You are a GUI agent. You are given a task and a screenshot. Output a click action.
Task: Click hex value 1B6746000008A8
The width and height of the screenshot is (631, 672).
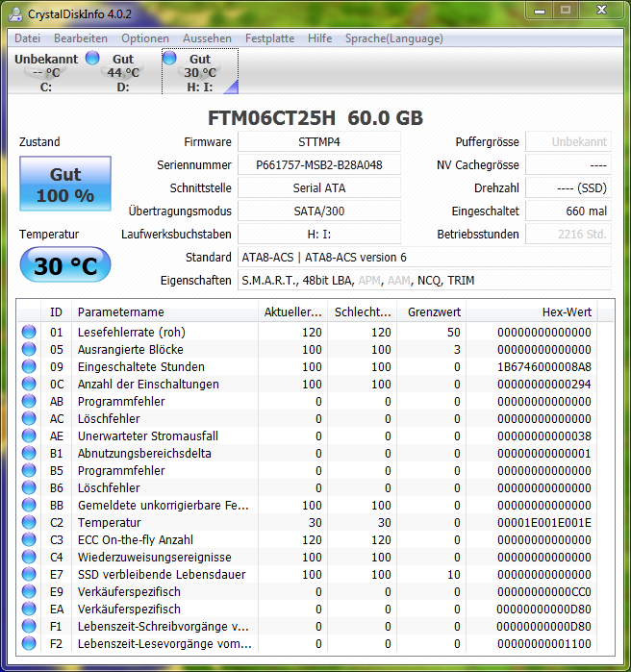[x=544, y=367]
